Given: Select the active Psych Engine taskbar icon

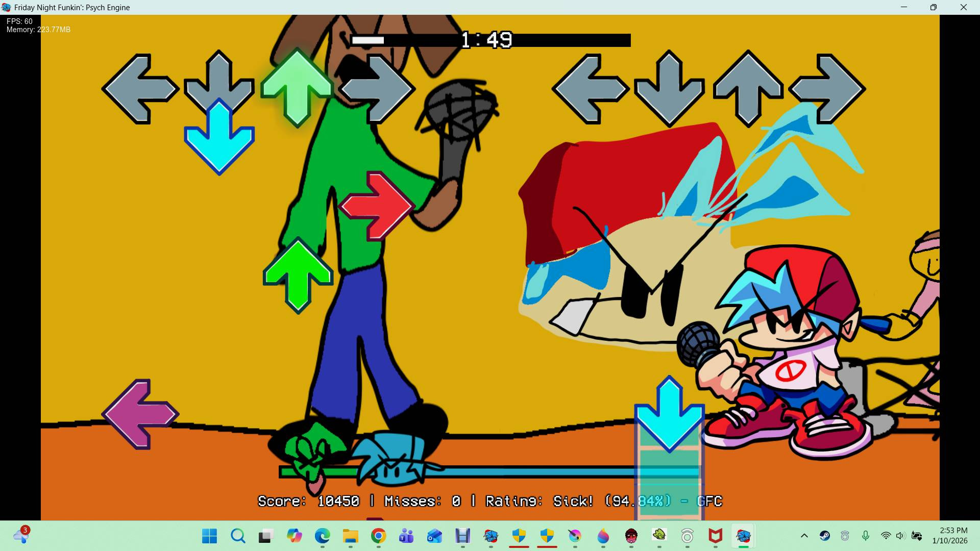Looking at the screenshot, I should click(743, 536).
